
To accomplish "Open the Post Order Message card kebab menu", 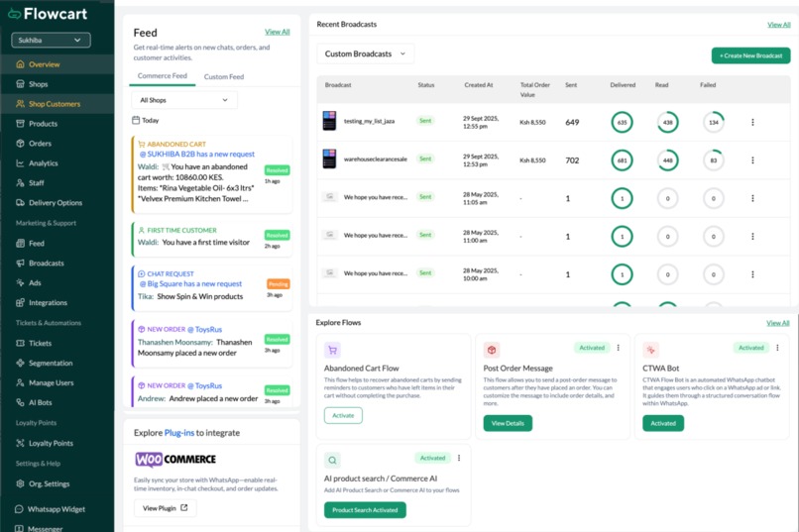I will (619, 348).
